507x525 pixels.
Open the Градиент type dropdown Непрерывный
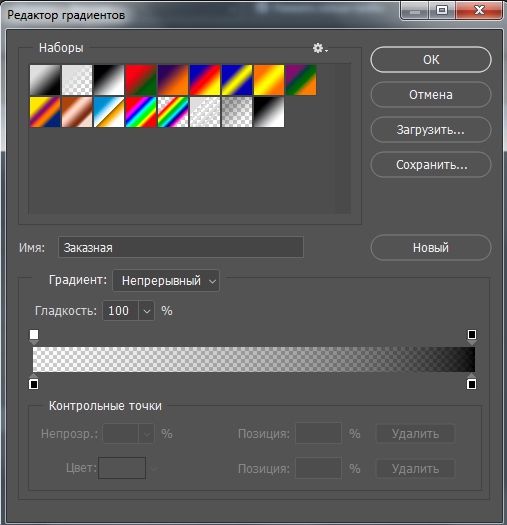pyautogui.click(x=166, y=281)
